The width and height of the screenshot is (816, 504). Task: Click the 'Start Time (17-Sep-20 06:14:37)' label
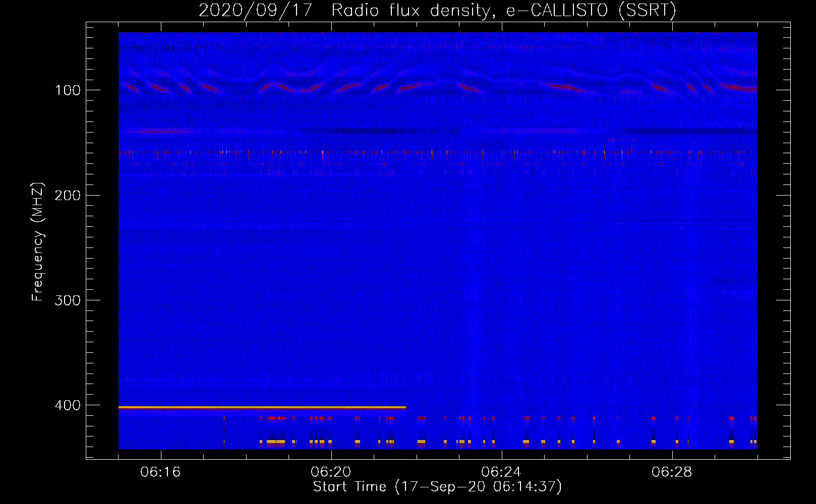437,487
